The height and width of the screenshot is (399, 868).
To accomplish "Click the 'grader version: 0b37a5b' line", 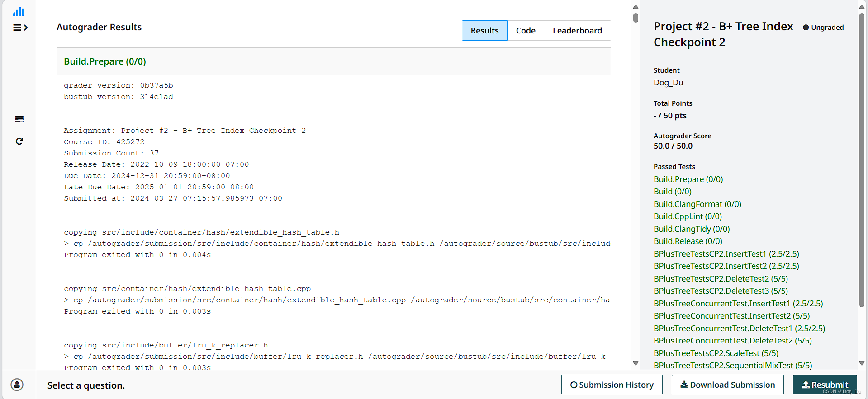I will [119, 85].
